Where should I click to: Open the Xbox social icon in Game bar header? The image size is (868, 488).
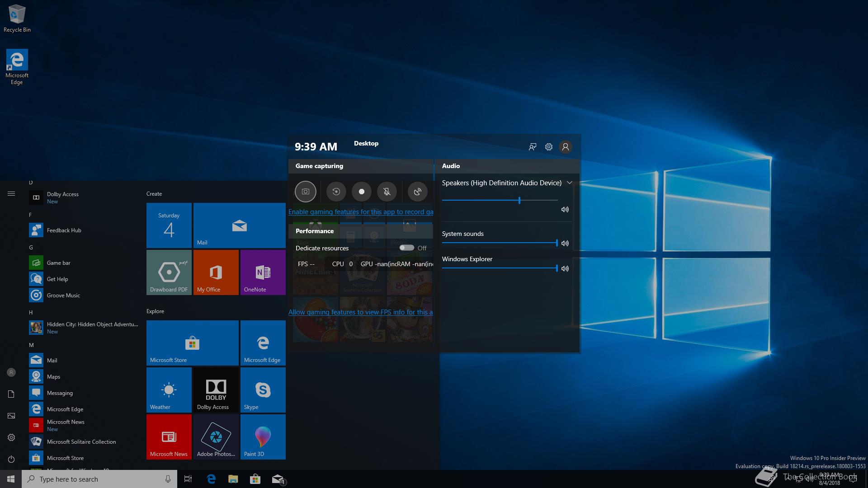(x=533, y=147)
